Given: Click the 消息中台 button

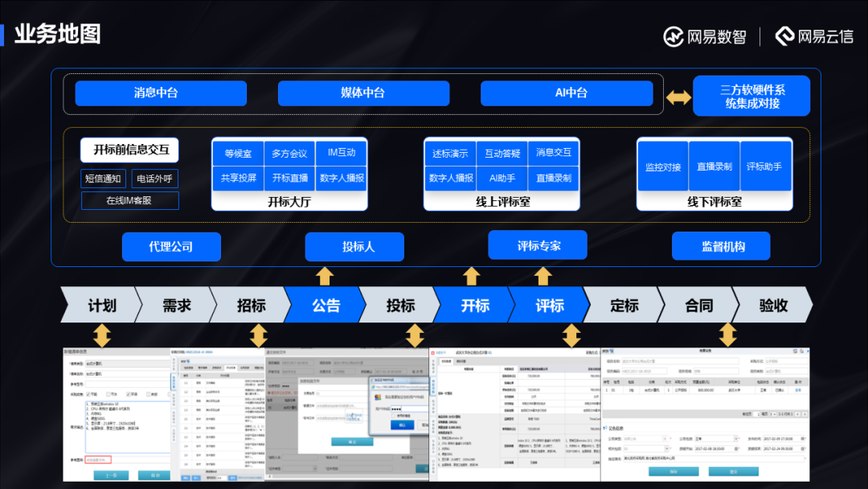Looking at the screenshot, I should (161, 93).
